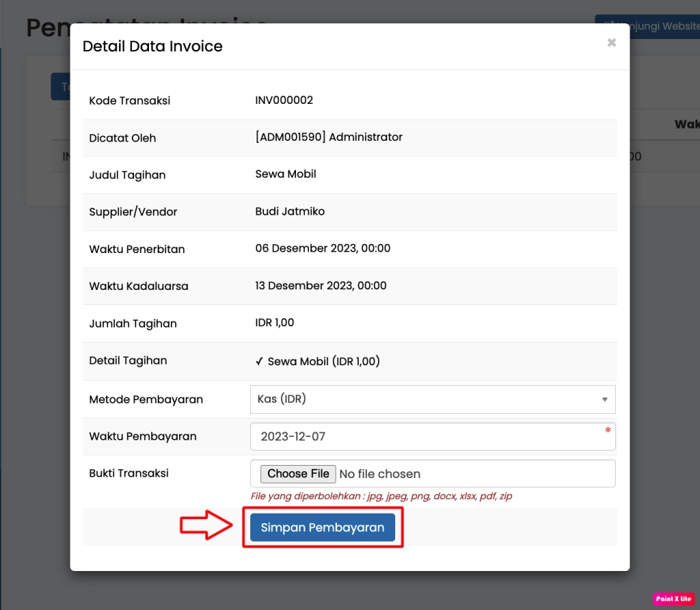
Task: Open the Kunjungi Website button
Action: (647, 26)
